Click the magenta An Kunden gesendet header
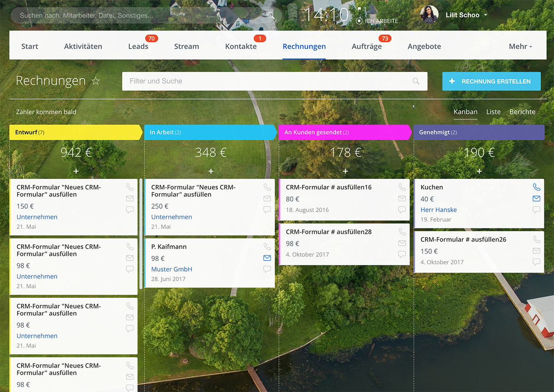Screen dimensions: 554x392 coord(345,132)
